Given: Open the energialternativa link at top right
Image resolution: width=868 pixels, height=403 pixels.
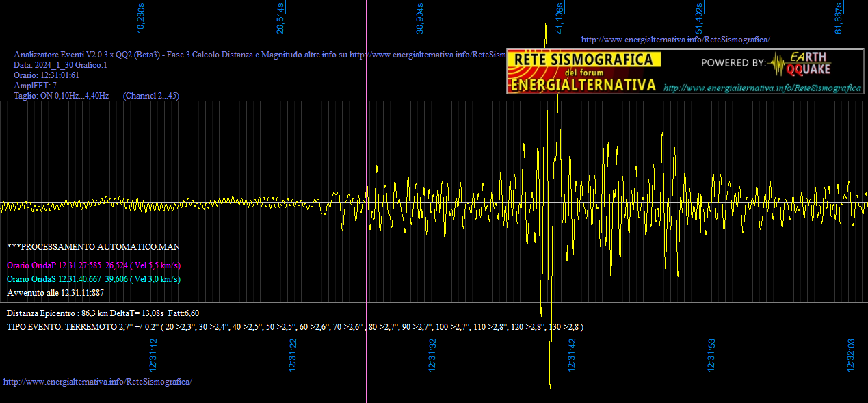Looking at the screenshot, I should (x=676, y=40).
